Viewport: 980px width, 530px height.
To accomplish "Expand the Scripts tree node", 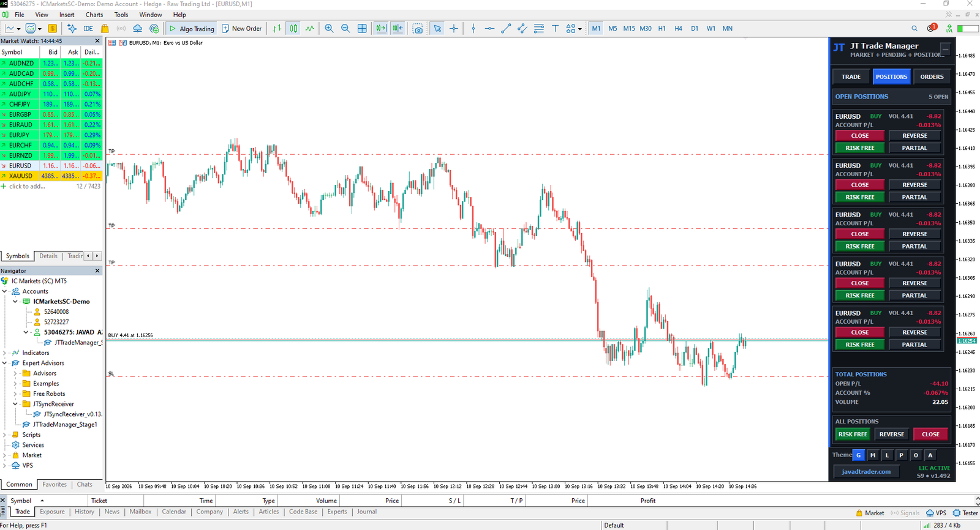I will click(x=5, y=435).
